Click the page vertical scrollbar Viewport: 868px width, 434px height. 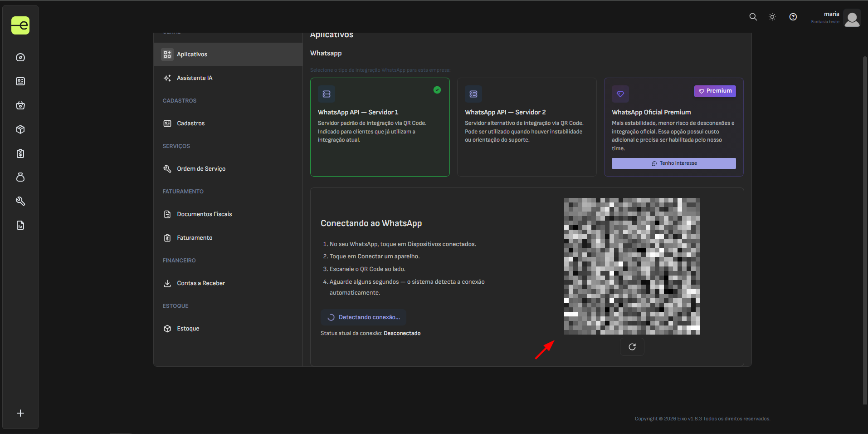coord(865,230)
